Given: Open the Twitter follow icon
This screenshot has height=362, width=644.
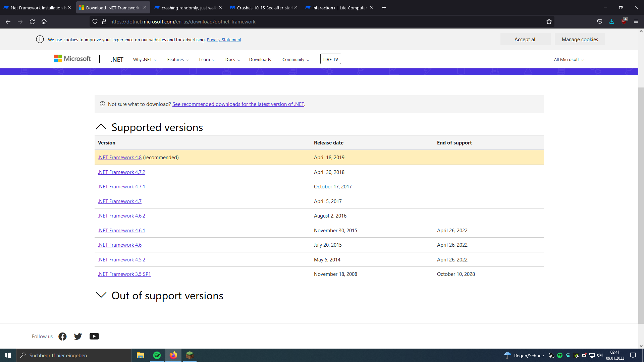Looking at the screenshot, I should 78,336.
